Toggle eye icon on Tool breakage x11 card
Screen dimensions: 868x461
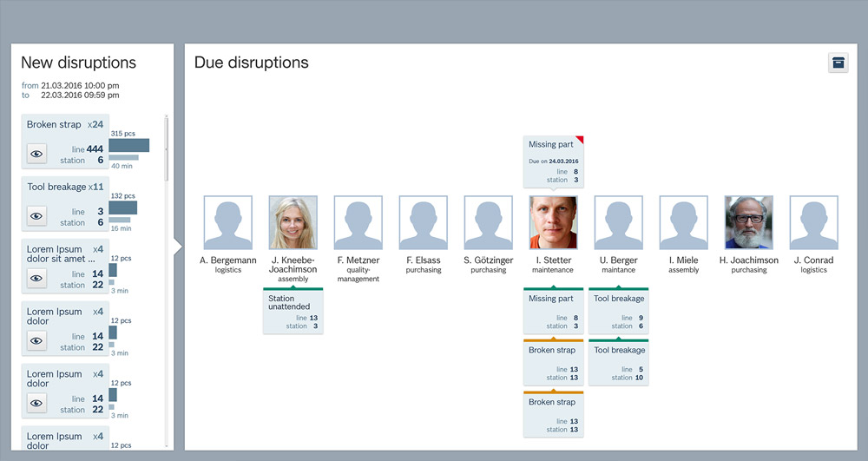(36, 216)
